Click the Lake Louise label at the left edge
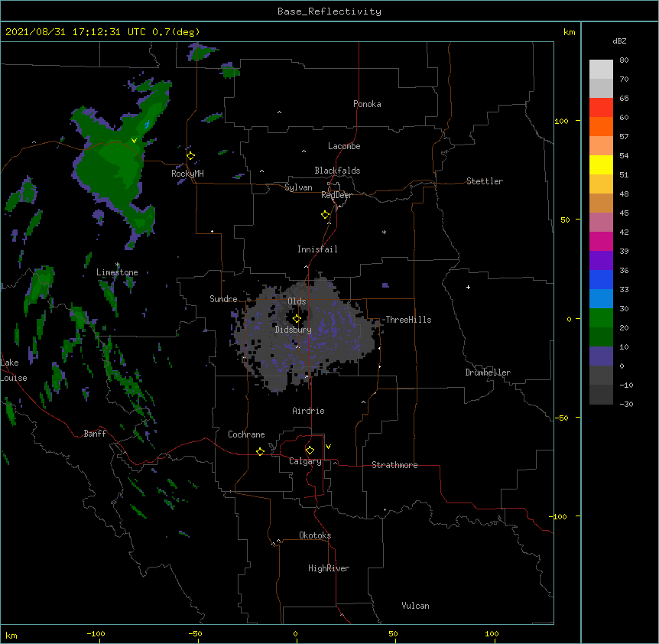 (14, 370)
